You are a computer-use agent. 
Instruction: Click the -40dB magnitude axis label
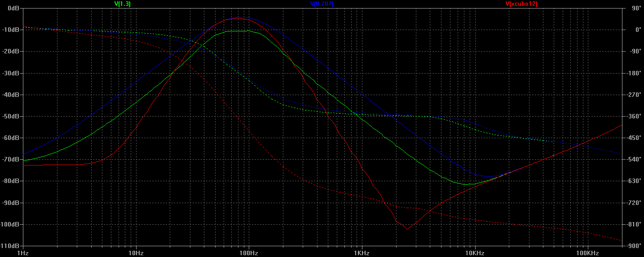pyautogui.click(x=12, y=95)
